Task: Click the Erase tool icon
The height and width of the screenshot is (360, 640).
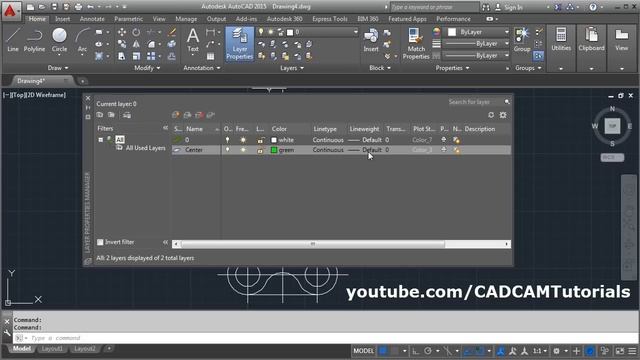Action: (172, 32)
